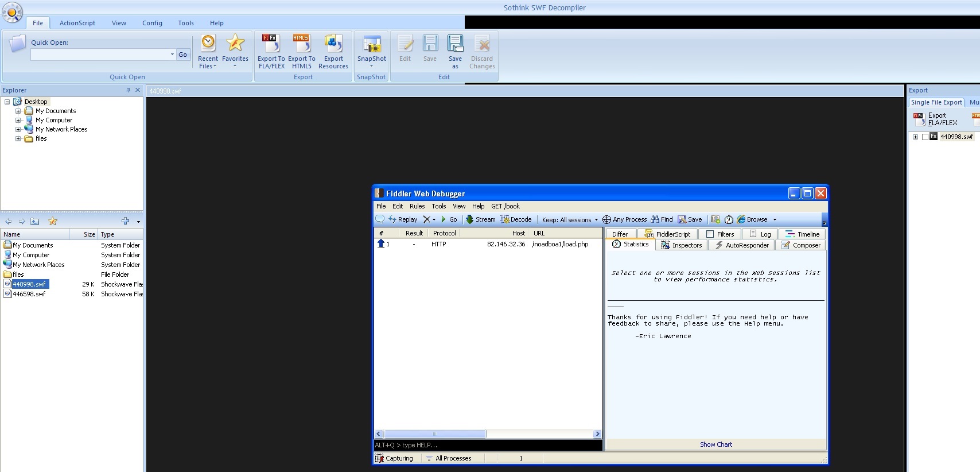Click Export FLA/FLEX in Export panel
This screenshot has height=472, width=980.
tap(936, 119)
